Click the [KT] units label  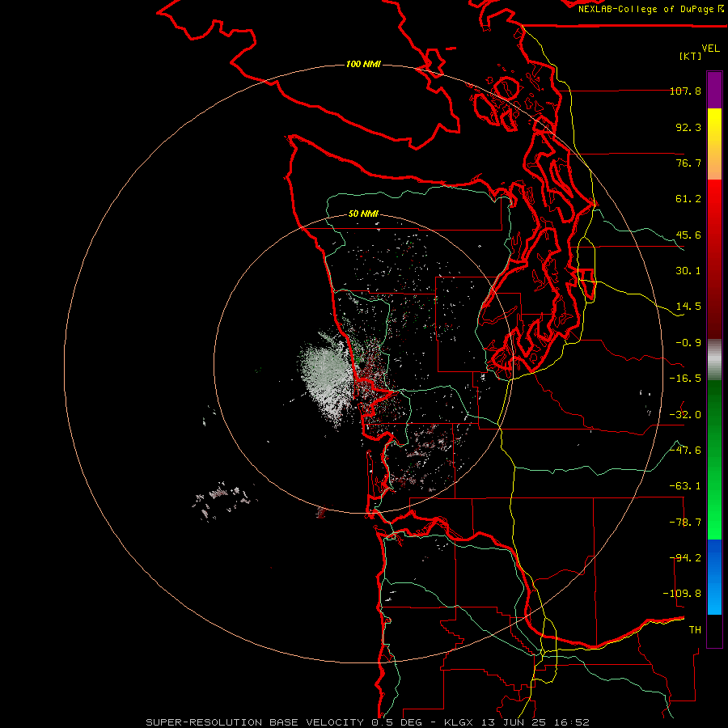(691, 56)
